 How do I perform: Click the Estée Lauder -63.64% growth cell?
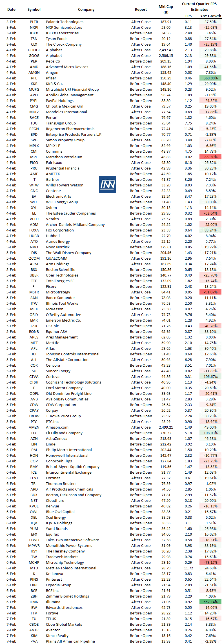point(210,213)
